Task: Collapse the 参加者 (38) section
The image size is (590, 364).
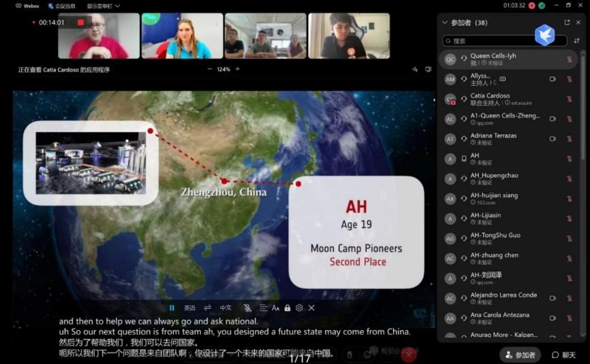Action: [x=445, y=22]
